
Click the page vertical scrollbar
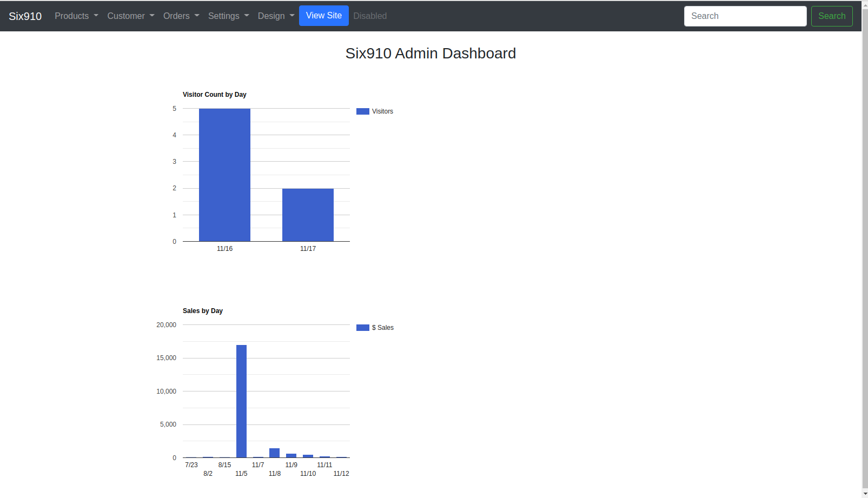(x=865, y=249)
